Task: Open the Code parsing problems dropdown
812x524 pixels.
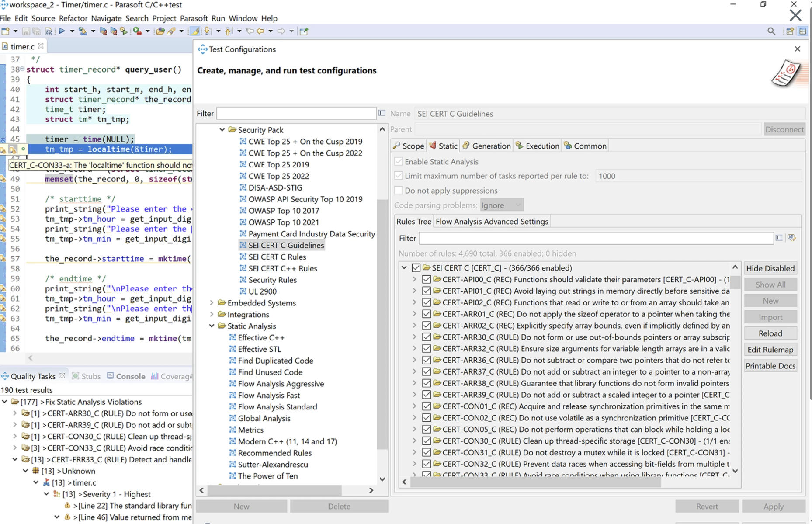Action: pos(502,205)
